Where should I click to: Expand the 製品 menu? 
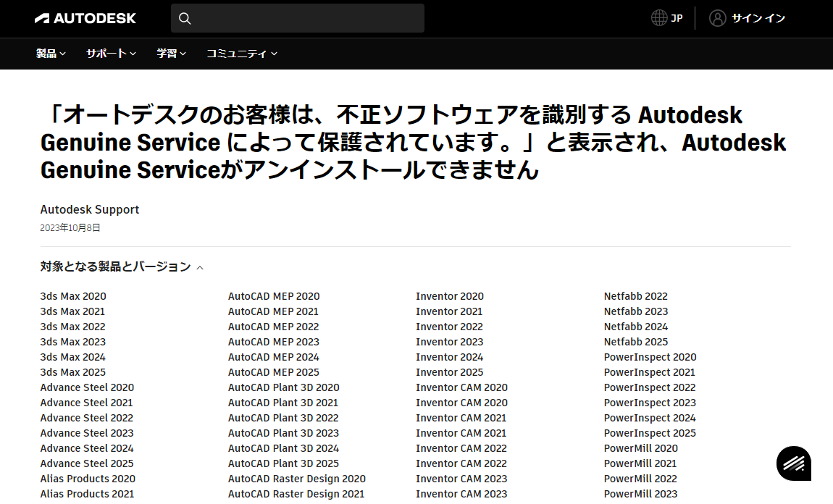click(51, 54)
